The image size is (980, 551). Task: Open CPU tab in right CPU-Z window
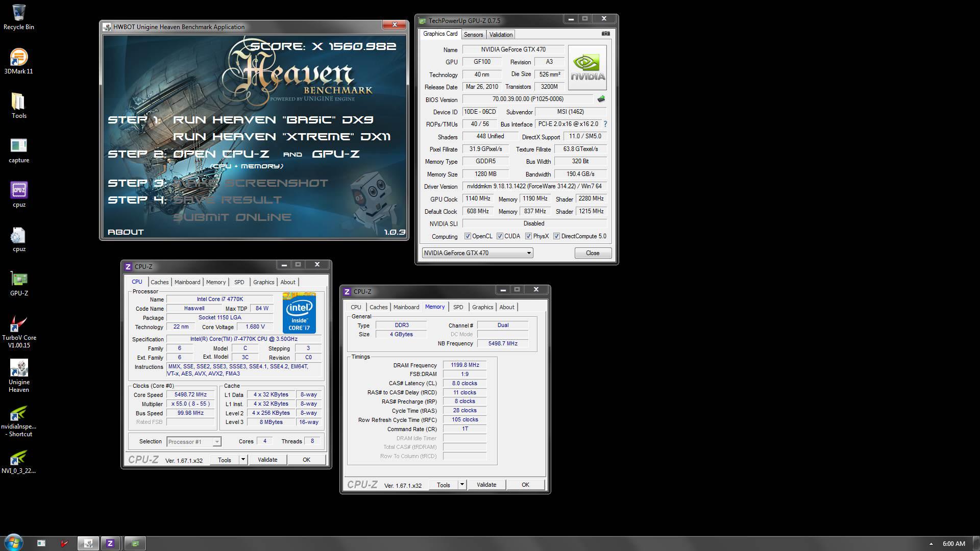pos(356,307)
